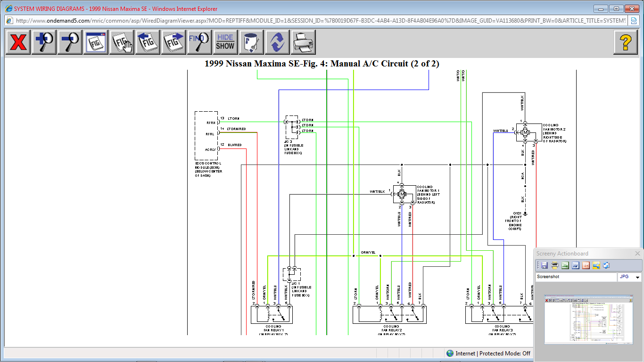Open the JPG format dropdown

pyautogui.click(x=637, y=278)
